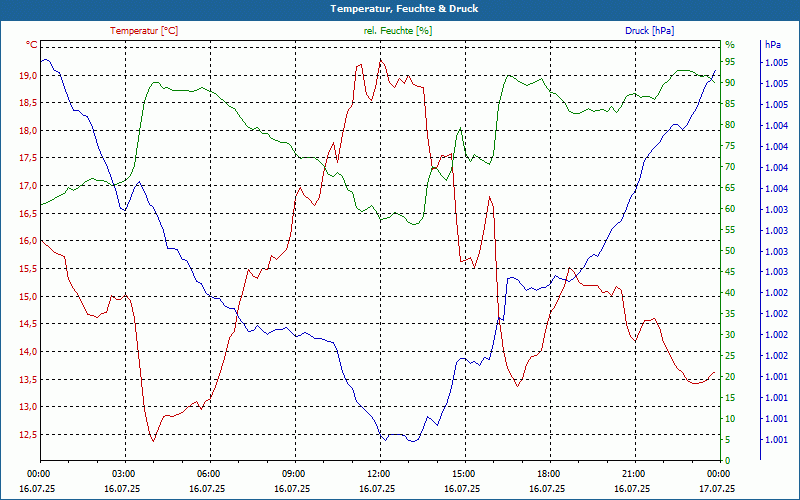The width and height of the screenshot is (800, 500).
Task: Click the chart title Temperatur, Feuchte & Druck
Action: point(404,9)
